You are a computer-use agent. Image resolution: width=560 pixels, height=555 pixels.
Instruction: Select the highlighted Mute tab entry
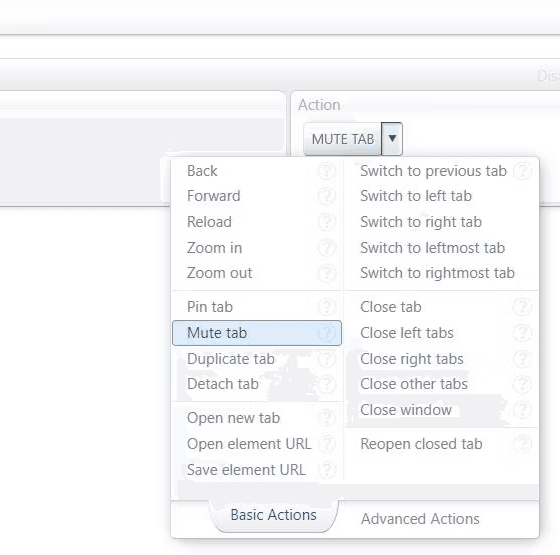click(x=257, y=333)
